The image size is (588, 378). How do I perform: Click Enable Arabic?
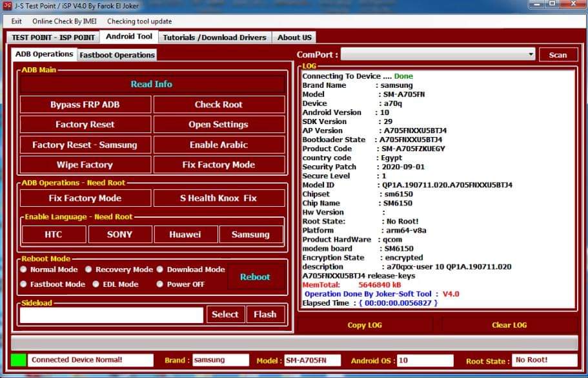tap(219, 144)
